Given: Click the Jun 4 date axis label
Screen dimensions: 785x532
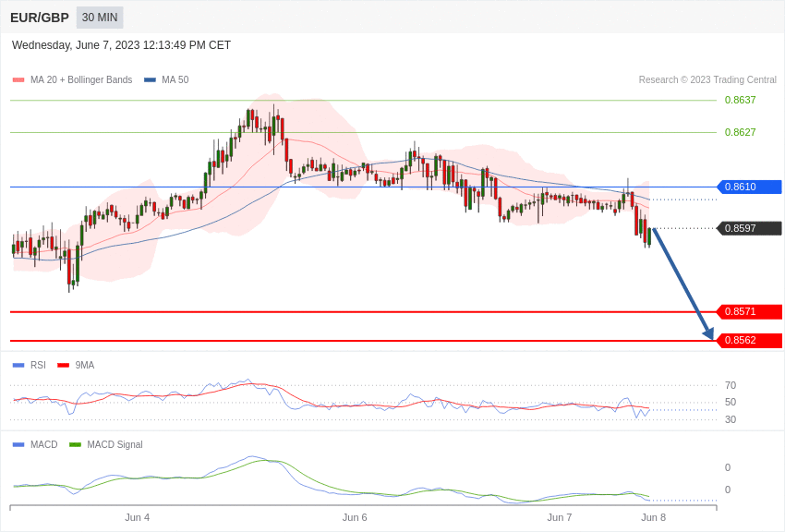Looking at the screenshot, I should [138, 517].
